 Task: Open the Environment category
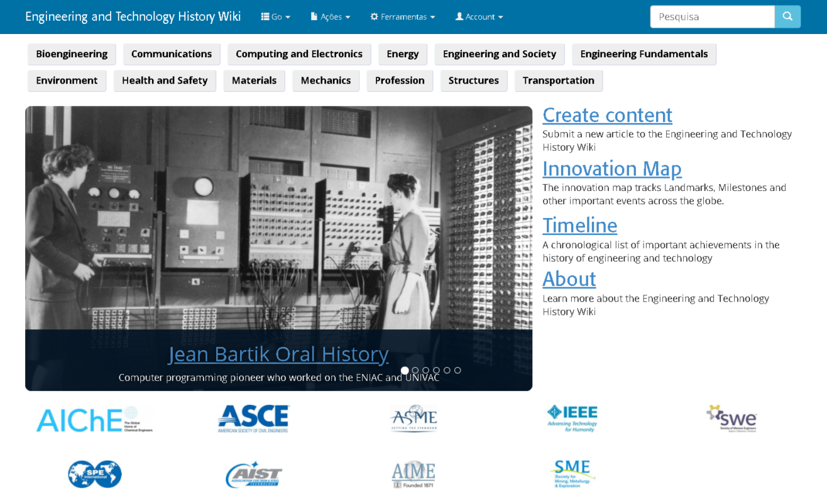click(67, 80)
